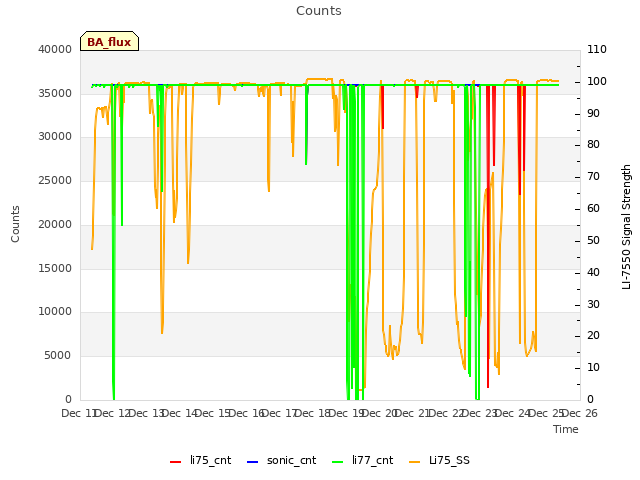Toggle the sonic_cnt legend entry
Image resolution: width=640 pixels, height=480 pixels.
click(281, 460)
